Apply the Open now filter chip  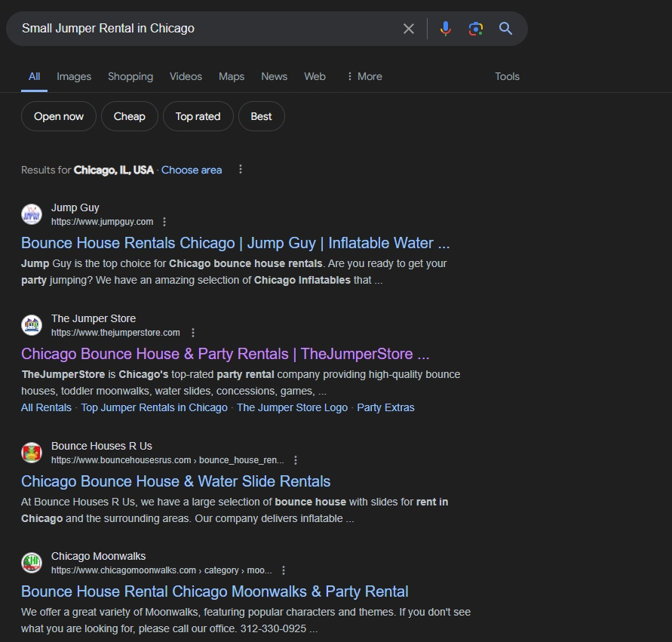click(59, 116)
